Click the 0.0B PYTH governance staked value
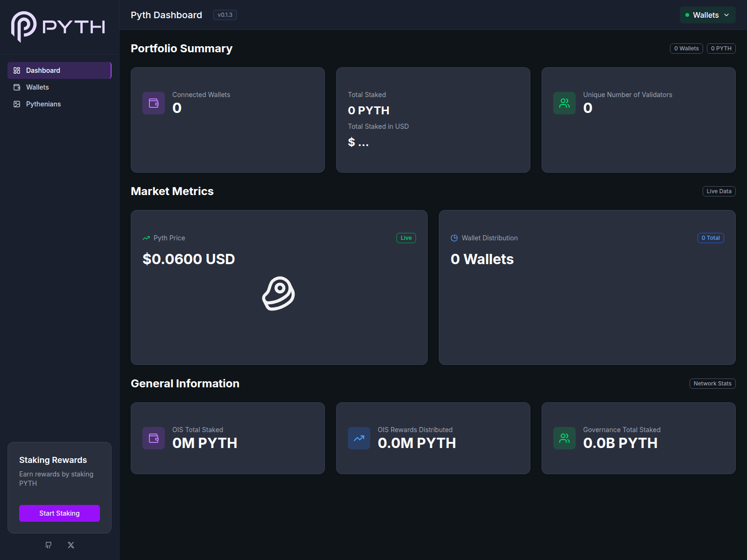The width and height of the screenshot is (747, 560). pyautogui.click(x=620, y=443)
